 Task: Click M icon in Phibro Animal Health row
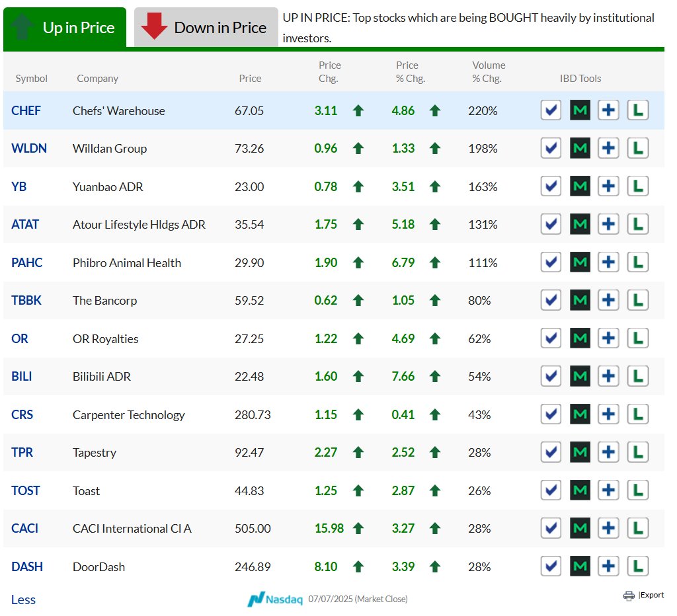(x=579, y=262)
